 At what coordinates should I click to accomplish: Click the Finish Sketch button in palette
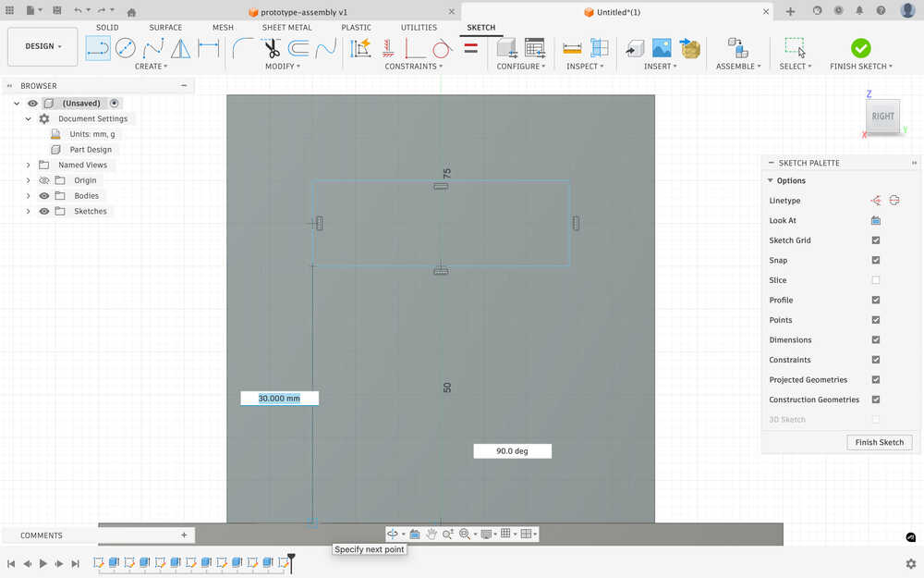point(880,442)
